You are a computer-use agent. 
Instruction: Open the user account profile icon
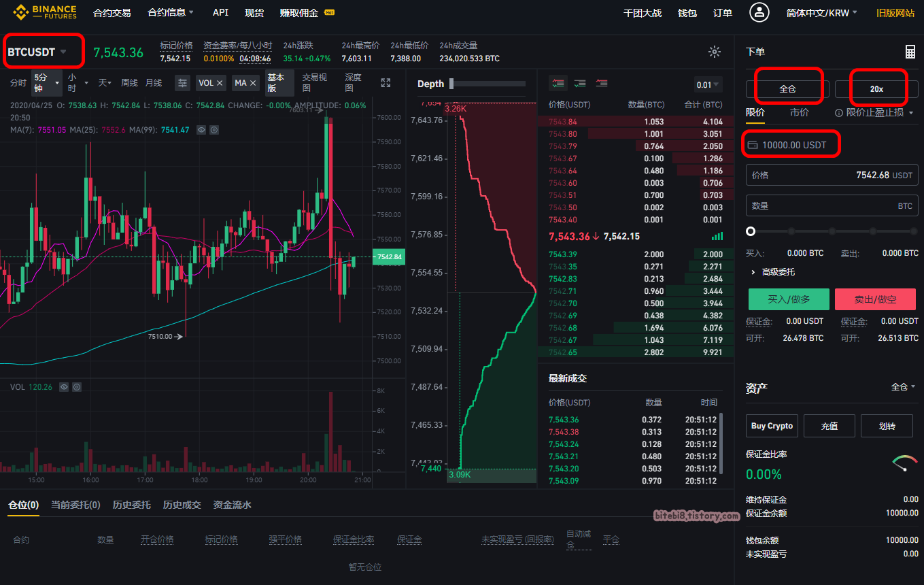pos(759,12)
